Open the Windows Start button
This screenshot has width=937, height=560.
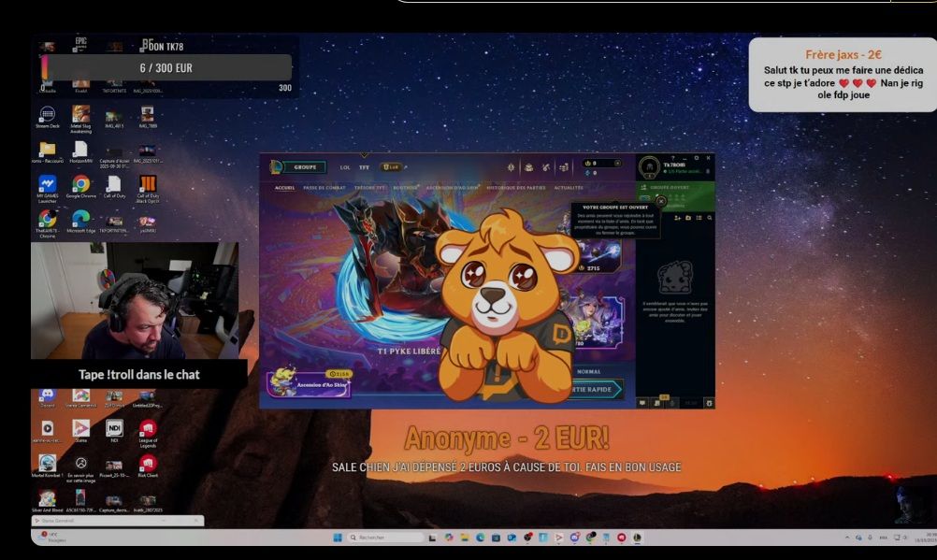pyautogui.click(x=337, y=538)
